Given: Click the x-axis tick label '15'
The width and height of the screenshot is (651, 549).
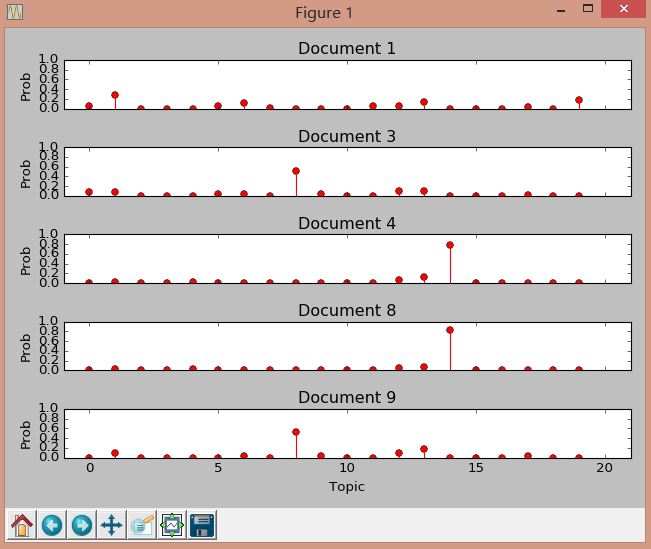Looking at the screenshot, I should (476, 468).
